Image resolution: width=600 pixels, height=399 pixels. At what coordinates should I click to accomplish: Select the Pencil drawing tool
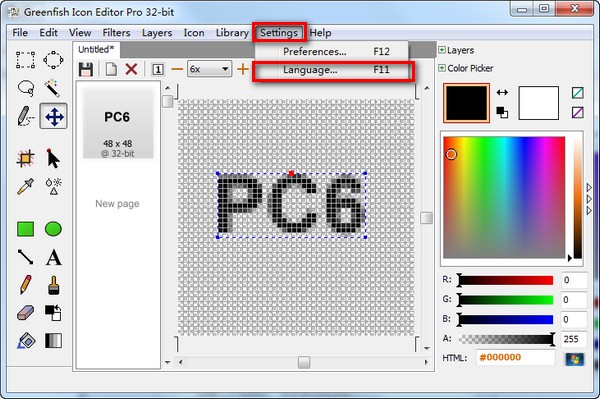coord(25,285)
